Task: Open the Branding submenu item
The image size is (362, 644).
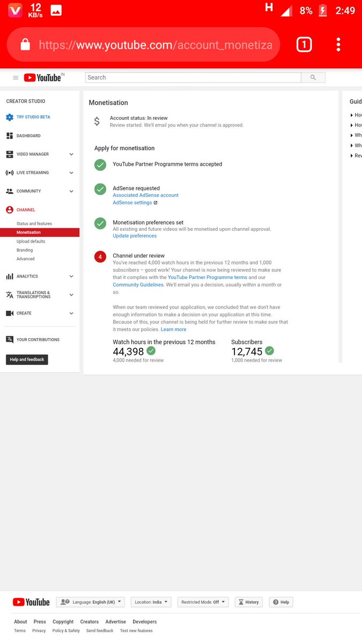Action: 25,250
